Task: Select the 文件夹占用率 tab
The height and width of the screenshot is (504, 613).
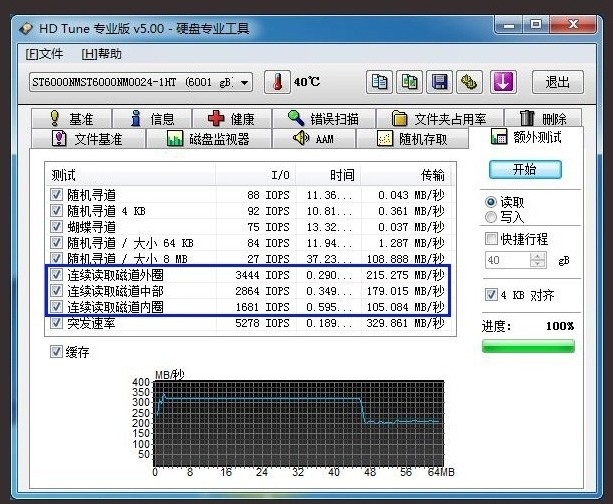Action: pyautogui.click(x=439, y=118)
